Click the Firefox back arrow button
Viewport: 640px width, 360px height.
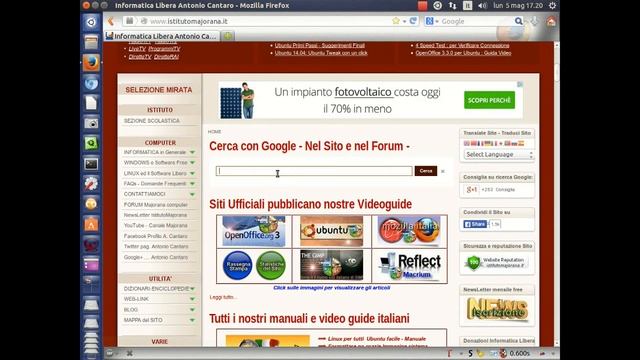click(x=111, y=21)
